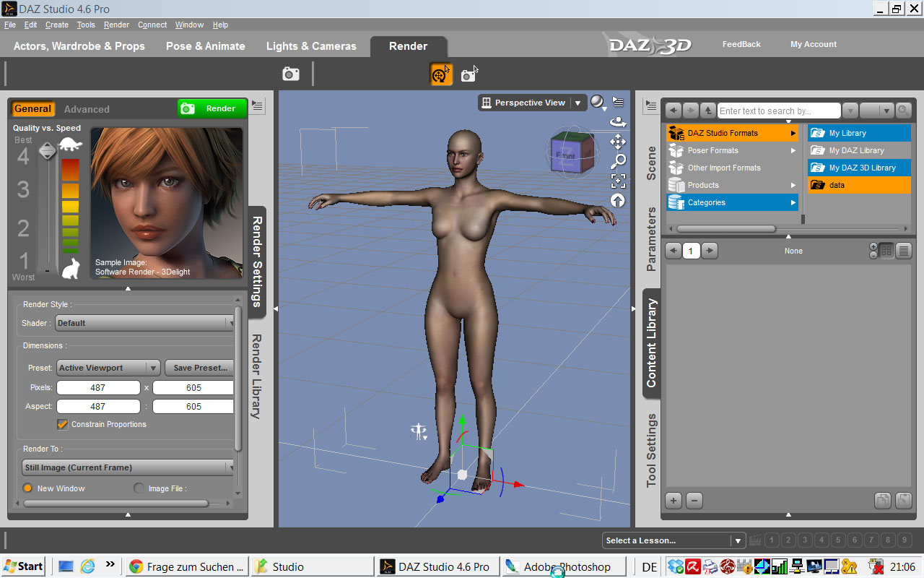Switch to Lights & Cameras tab
The image size is (924, 578).
[311, 46]
